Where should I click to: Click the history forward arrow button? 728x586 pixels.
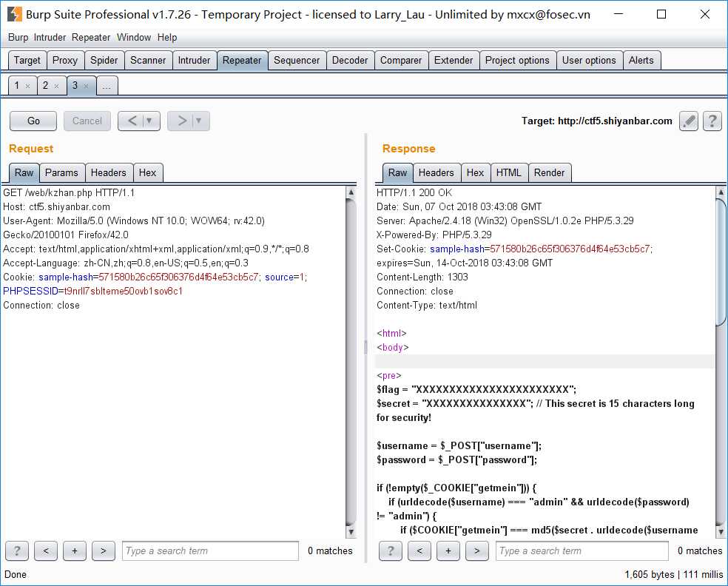point(181,121)
